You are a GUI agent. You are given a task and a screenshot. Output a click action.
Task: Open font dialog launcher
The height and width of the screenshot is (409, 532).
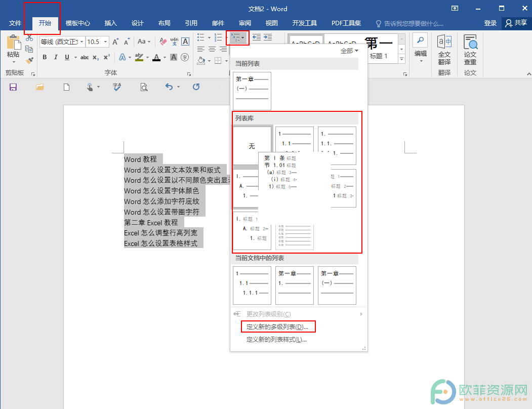[189, 74]
